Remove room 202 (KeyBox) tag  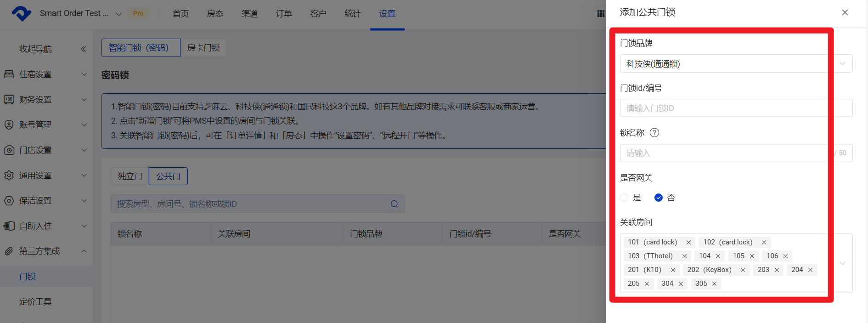coord(743,270)
